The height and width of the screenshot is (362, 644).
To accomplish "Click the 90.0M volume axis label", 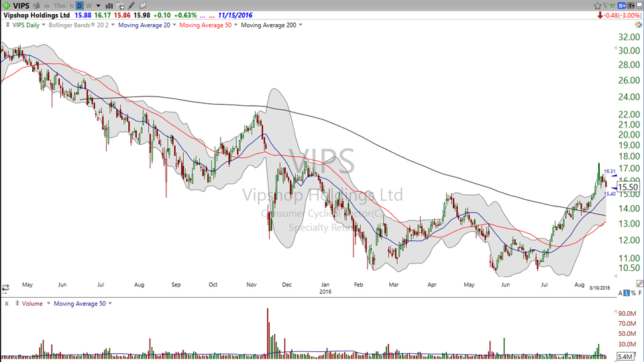I will point(627,314).
